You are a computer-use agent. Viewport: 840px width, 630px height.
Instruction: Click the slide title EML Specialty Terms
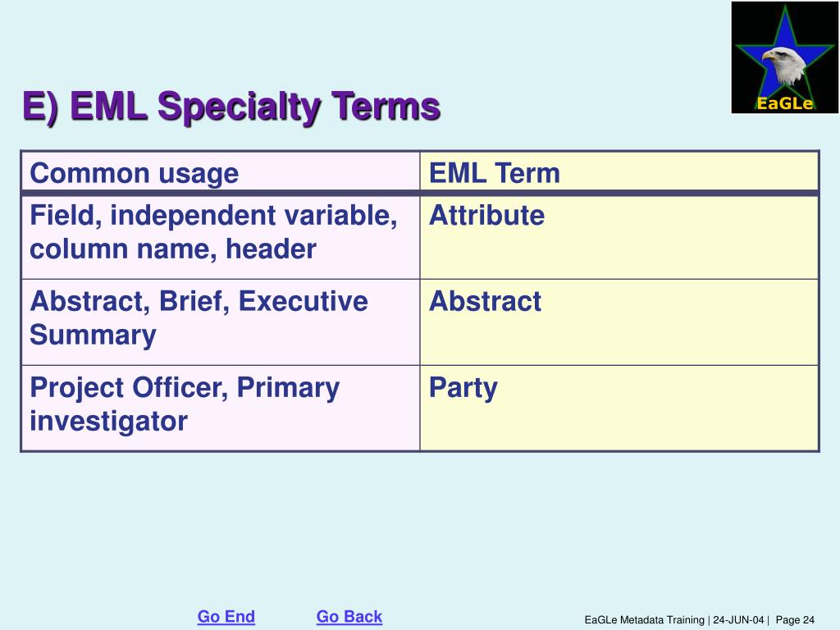point(231,107)
